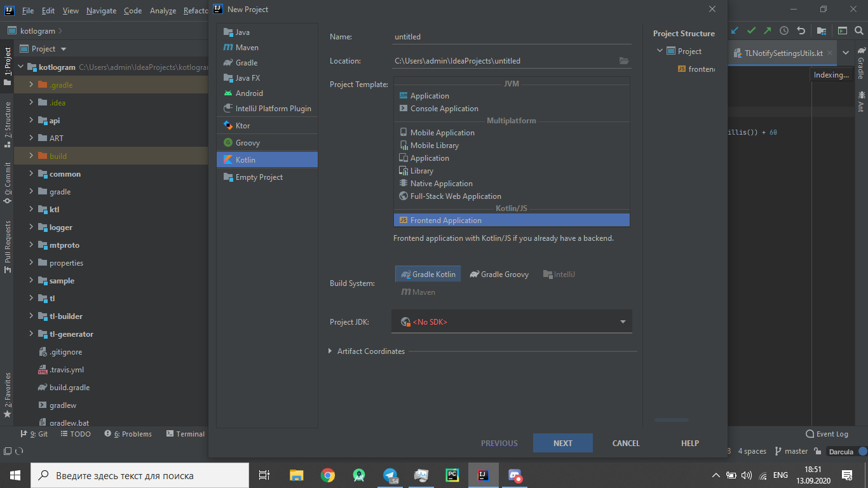Image resolution: width=868 pixels, height=488 pixels.
Task: Select Native Application template
Action: point(512,184)
